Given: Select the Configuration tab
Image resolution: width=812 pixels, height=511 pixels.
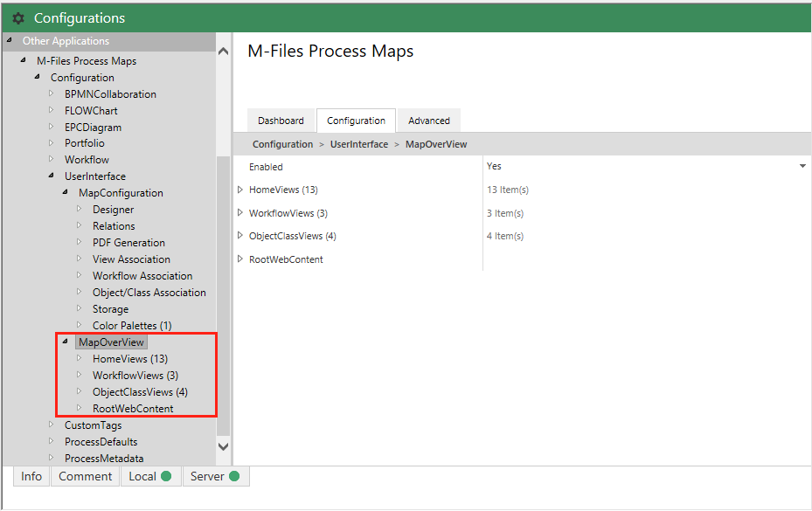Looking at the screenshot, I should (x=356, y=121).
